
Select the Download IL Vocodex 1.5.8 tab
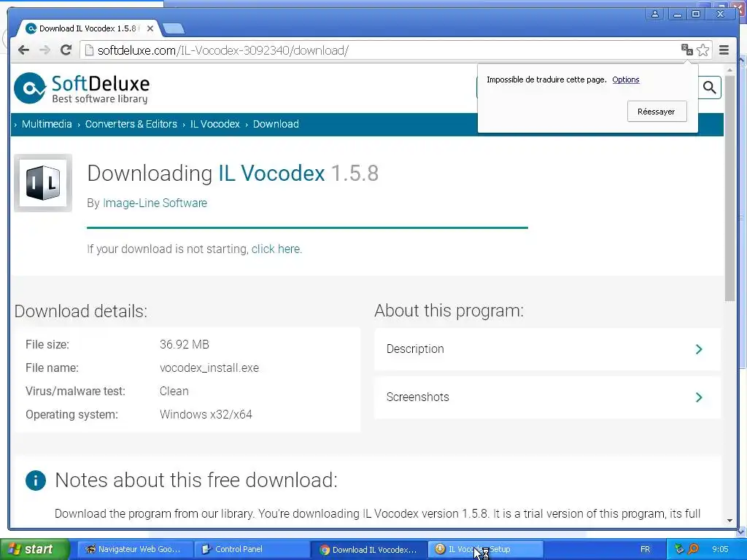pyautogui.click(x=88, y=28)
